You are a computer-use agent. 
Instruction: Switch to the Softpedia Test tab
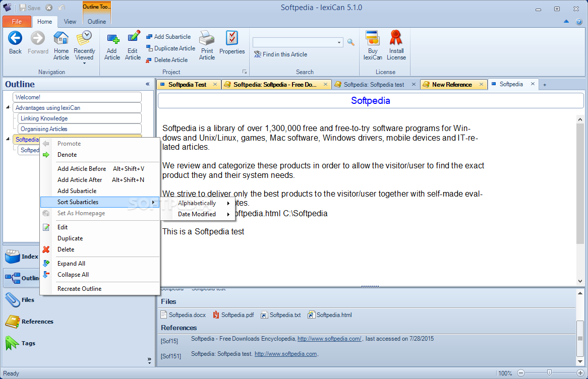point(187,85)
